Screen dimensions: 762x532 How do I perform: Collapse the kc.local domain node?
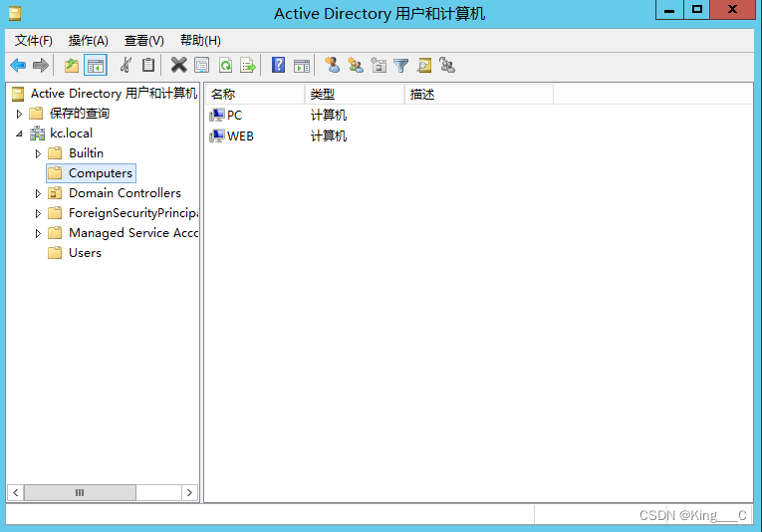tap(19, 133)
